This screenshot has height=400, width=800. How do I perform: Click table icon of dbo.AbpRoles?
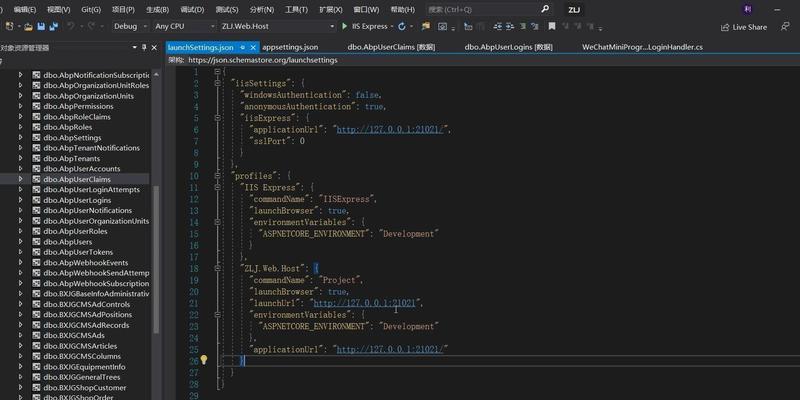pos(36,127)
